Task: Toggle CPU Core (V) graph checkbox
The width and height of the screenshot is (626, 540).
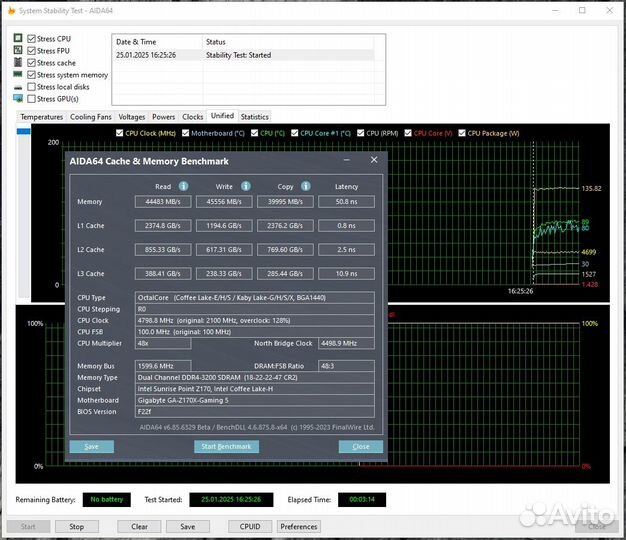Action: coord(408,133)
